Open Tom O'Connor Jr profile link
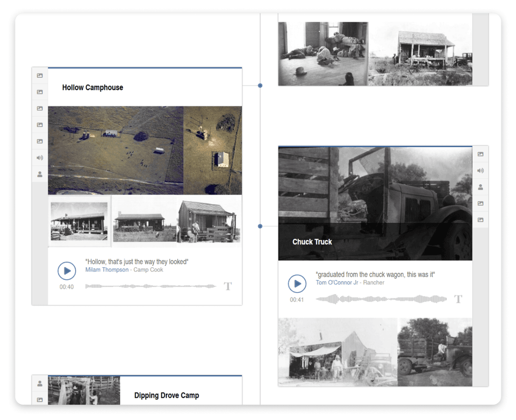The height and width of the screenshot is (420, 516). coord(337,282)
